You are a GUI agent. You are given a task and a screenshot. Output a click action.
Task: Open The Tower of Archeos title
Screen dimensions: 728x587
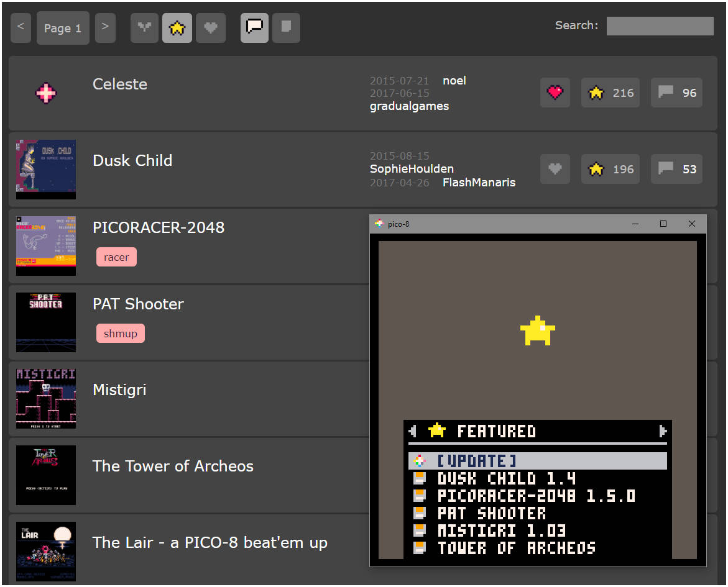173,466
